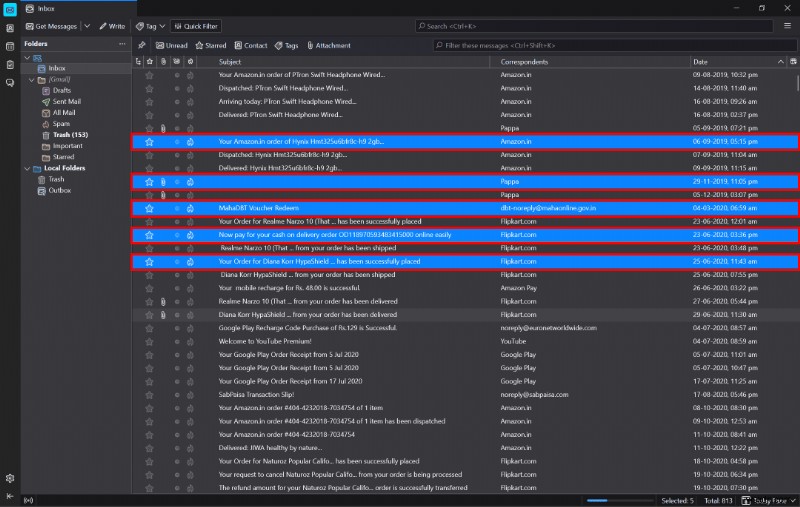
Task: Select the Important folder
Action: pos(67,146)
